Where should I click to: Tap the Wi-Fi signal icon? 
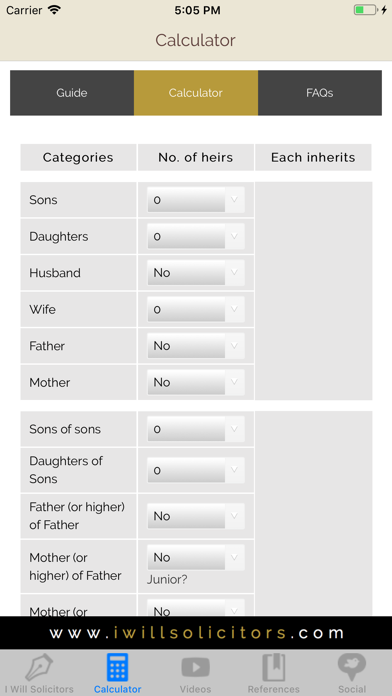(x=55, y=10)
